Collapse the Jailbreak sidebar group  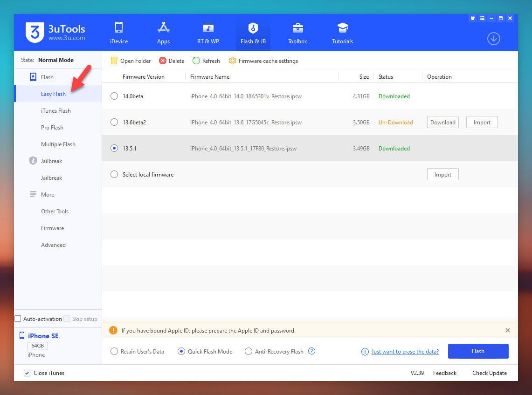pos(51,161)
